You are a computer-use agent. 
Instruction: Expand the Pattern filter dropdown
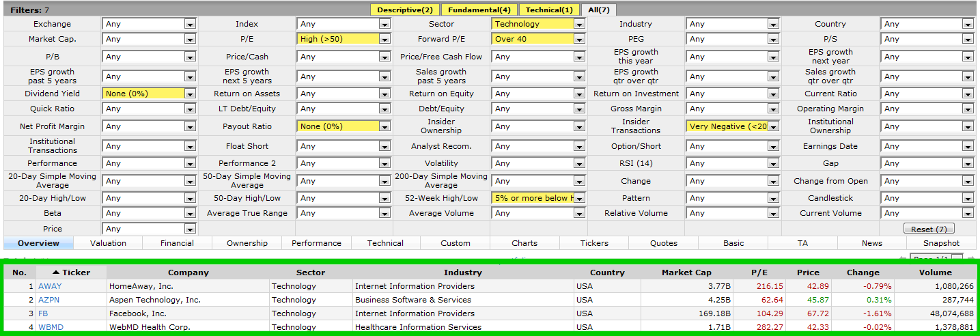pyautogui.click(x=733, y=198)
